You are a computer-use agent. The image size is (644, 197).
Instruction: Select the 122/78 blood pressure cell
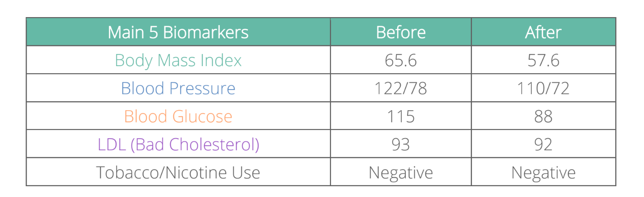(401, 88)
